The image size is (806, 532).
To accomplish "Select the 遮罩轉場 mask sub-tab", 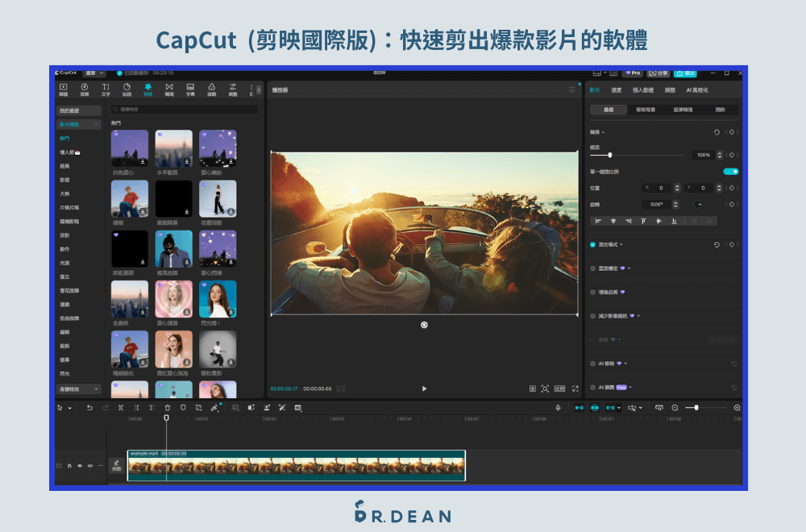I will (683, 110).
